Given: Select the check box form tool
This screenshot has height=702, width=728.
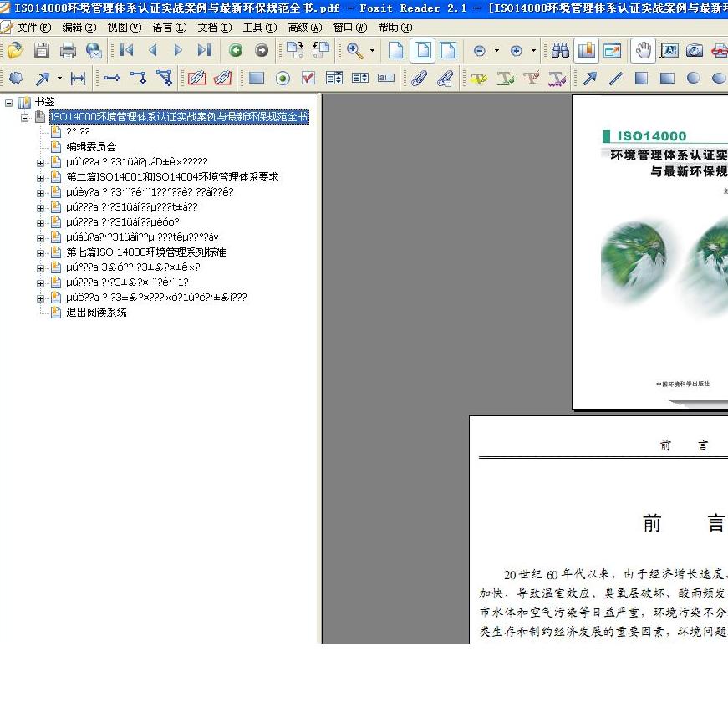Looking at the screenshot, I should click(308, 78).
